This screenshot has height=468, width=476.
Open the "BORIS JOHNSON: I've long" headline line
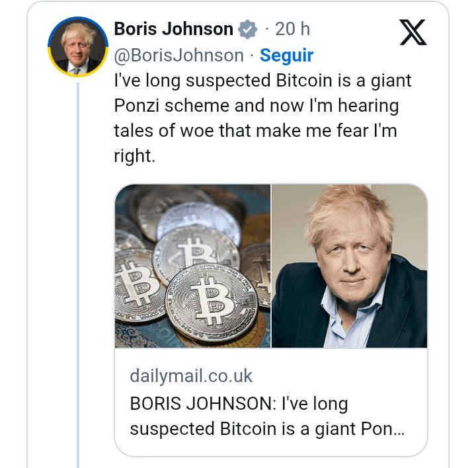[x=239, y=403]
